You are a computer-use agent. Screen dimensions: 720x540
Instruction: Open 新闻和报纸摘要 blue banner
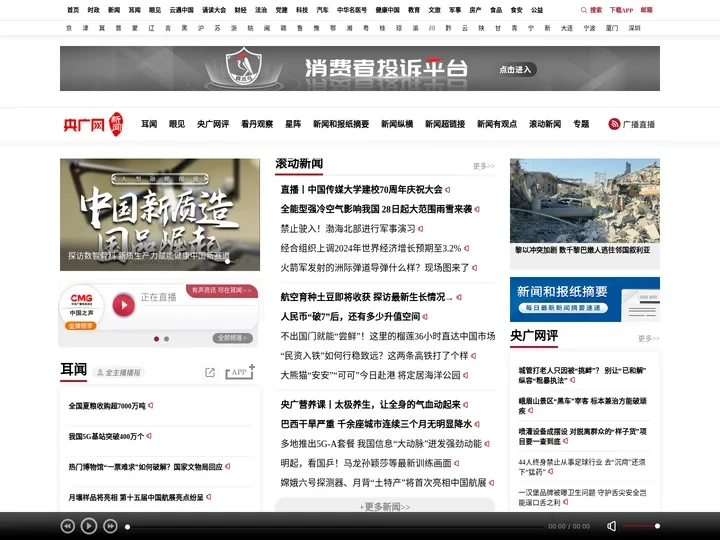585,299
